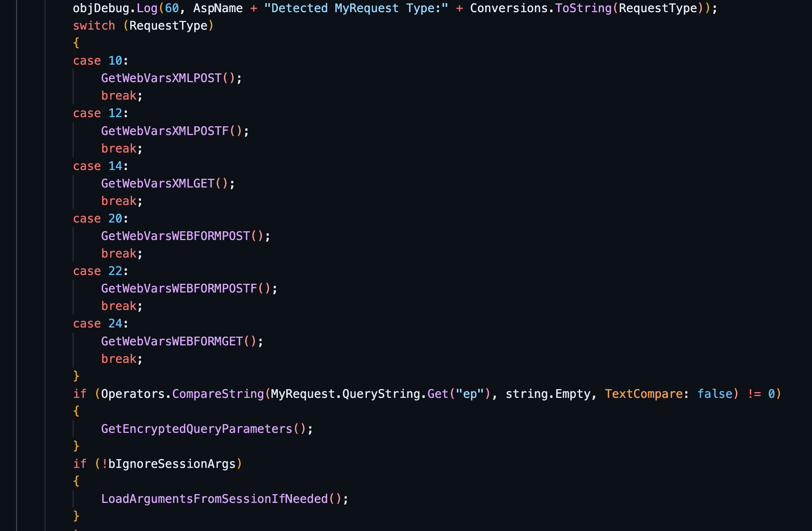Click the TextCompare named argument
812x531 pixels.
[644, 394]
